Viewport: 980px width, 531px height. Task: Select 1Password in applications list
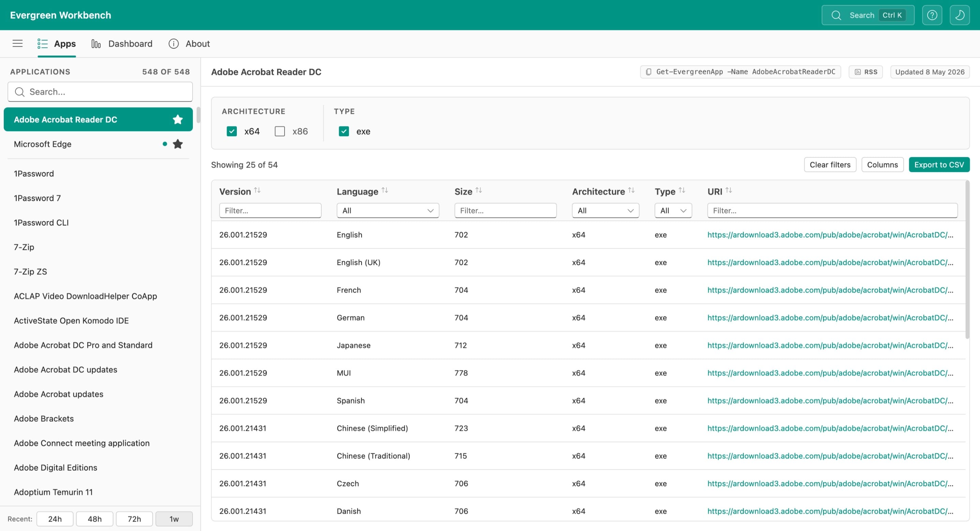(98, 173)
